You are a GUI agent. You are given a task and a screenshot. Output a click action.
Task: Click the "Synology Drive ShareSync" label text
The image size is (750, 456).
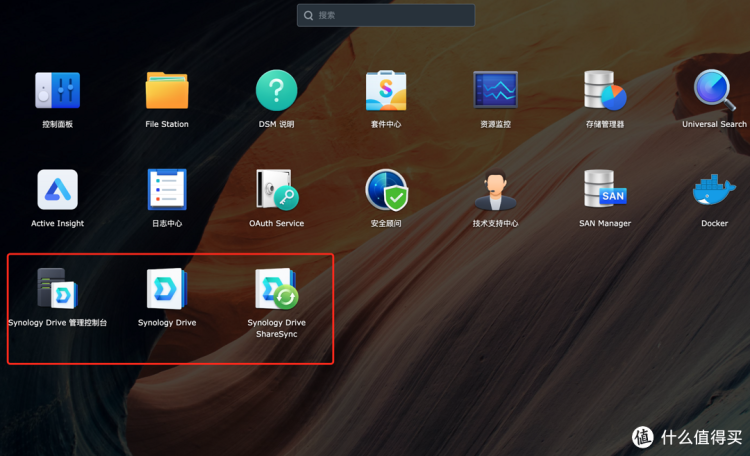pos(276,328)
